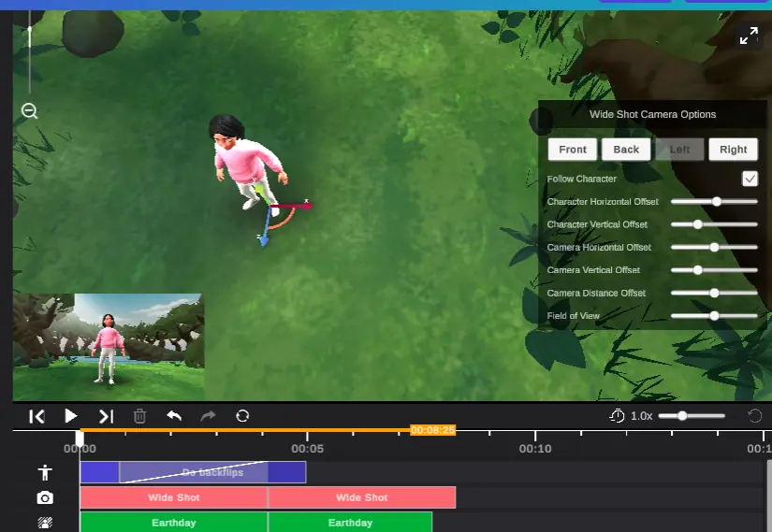The image size is (772, 532).
Task: Select the Back camera view button
Action: 626,150
